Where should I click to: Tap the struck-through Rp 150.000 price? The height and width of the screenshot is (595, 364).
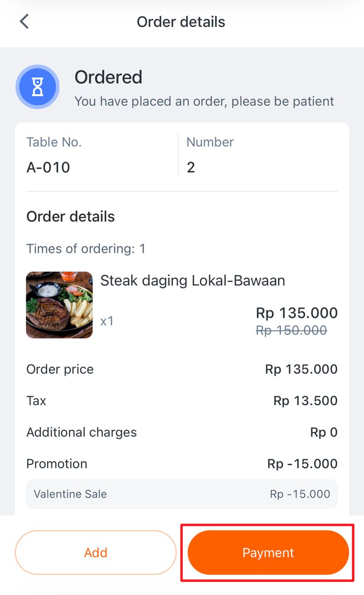click(x=291, y=330)
